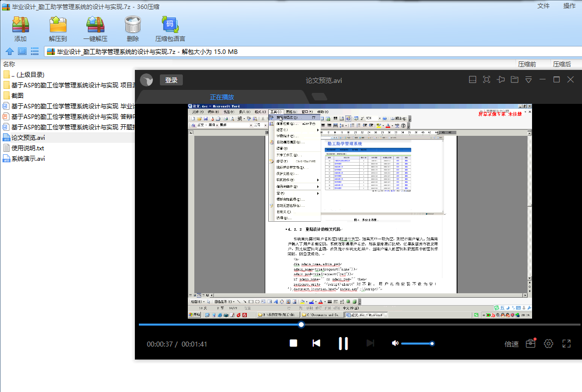Select 使用说明.txt file
The image size is (582, 392).
tap(24, 148)
